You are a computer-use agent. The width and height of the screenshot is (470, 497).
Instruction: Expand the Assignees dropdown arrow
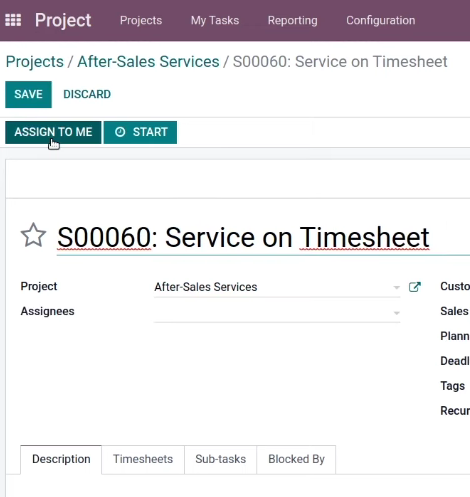[396, 313]
